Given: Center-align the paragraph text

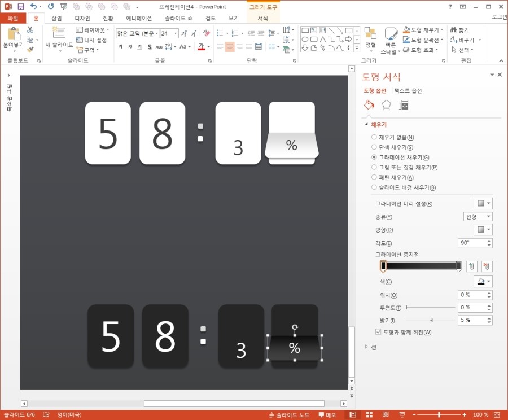Looking at the screenshot, I should click(230, 47).
